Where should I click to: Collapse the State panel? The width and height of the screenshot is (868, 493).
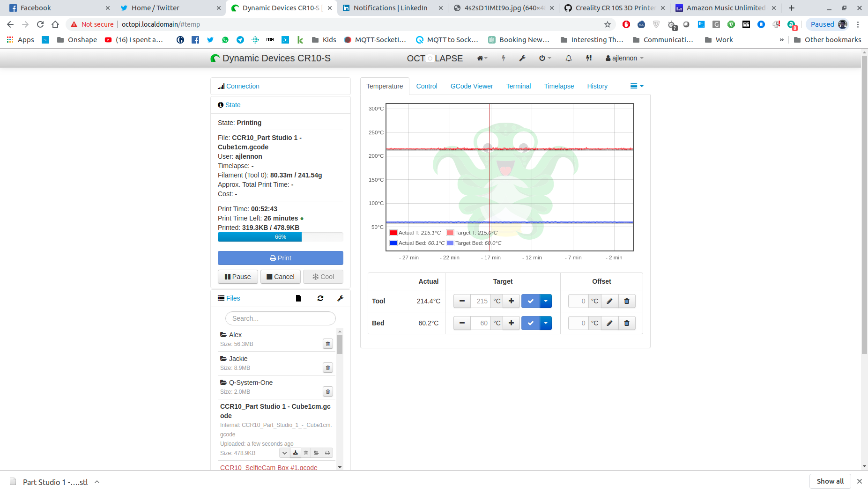pos(233,105)
